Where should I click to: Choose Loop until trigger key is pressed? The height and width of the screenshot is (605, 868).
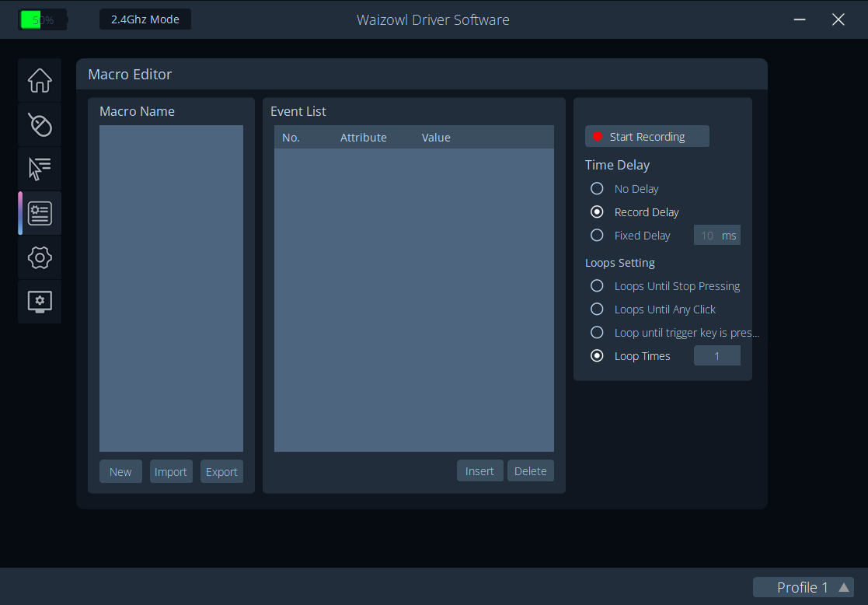pos(675,332)
